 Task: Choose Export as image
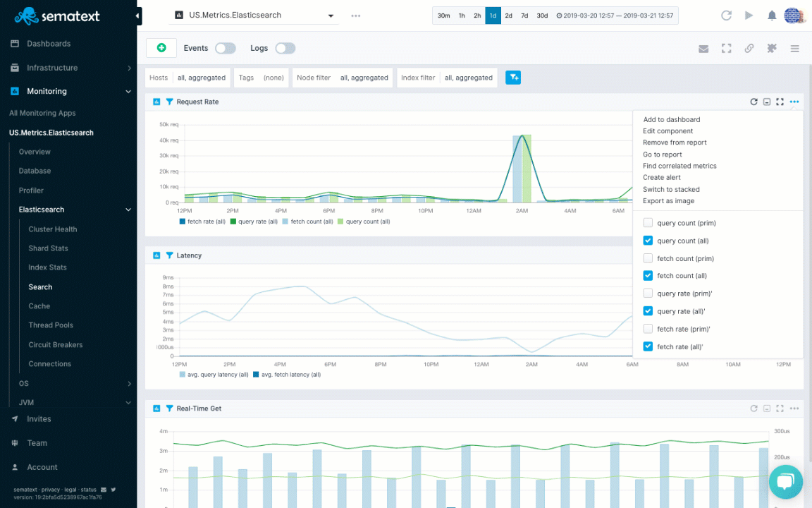click(668, 201)
